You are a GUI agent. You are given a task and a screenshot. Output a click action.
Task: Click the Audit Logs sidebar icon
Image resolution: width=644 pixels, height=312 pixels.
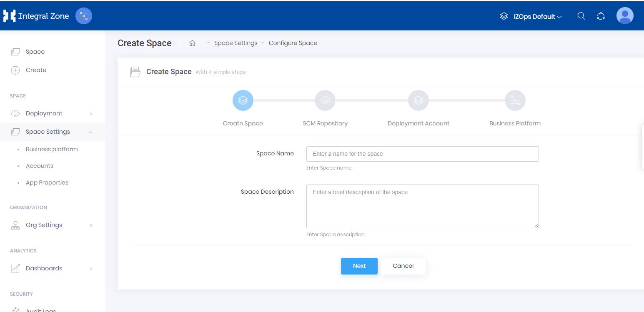tap(15, 310)
